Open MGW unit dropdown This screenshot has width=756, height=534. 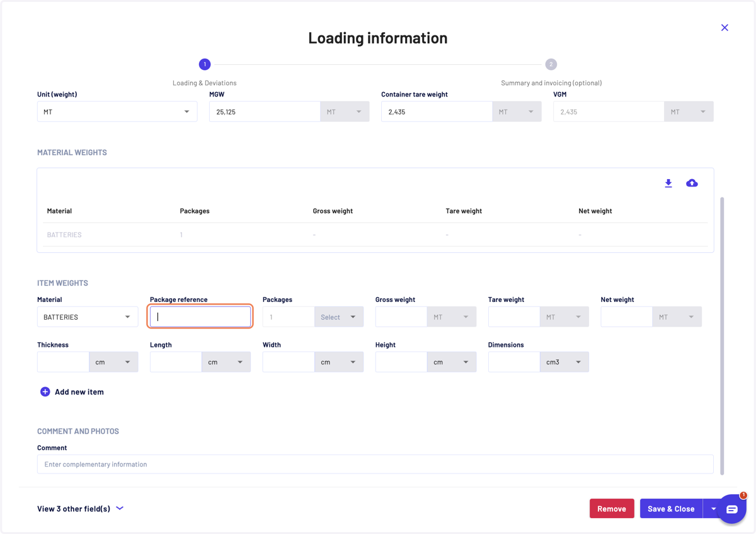pos(345,112)
